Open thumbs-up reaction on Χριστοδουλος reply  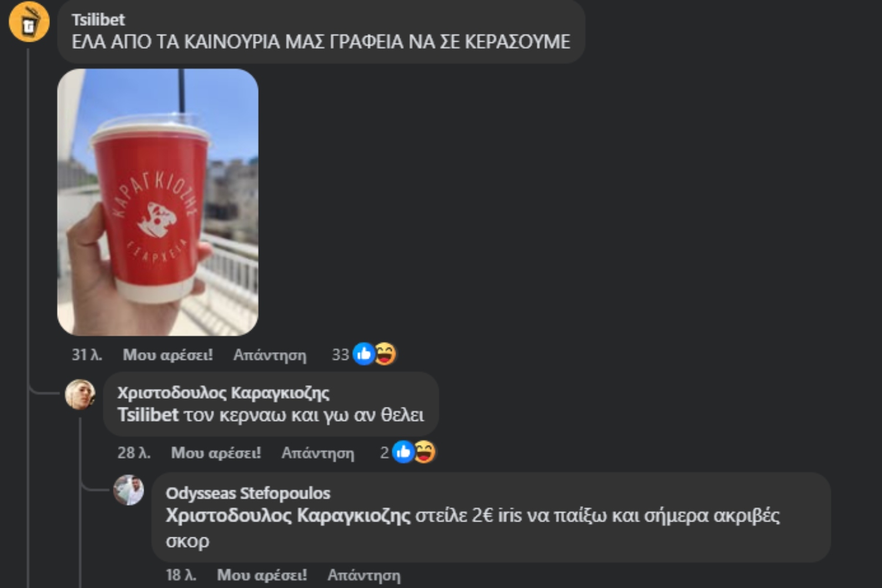tap(403, 452)
